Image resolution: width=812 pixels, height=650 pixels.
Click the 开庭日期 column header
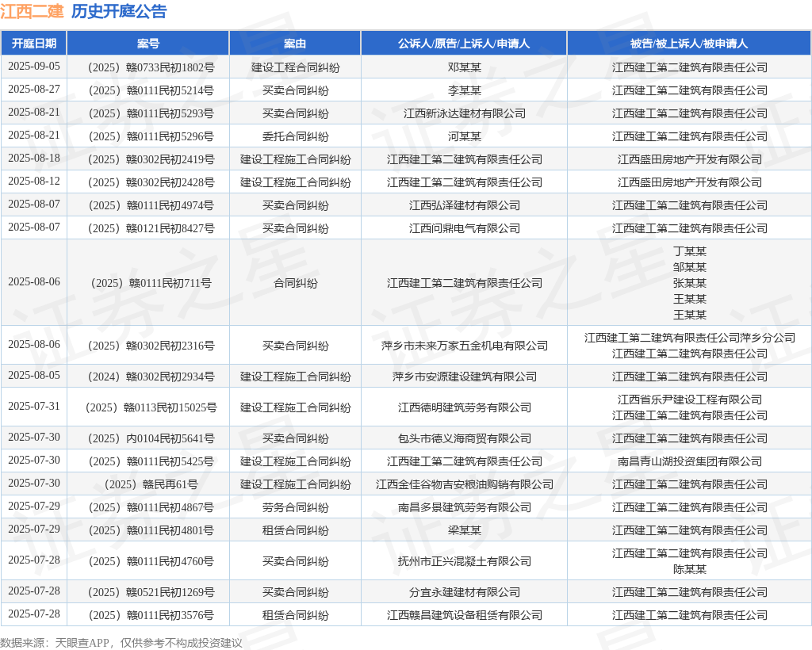coord(33,44)
